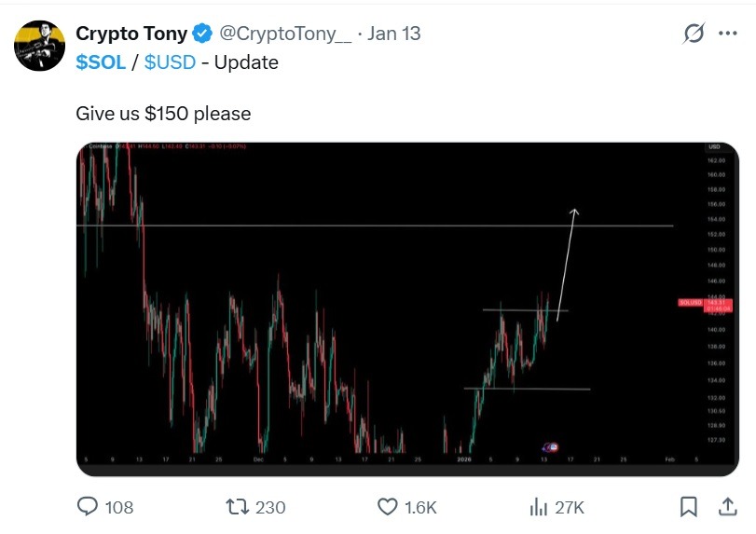Click the blue verified badge

click(x=202, y=34)
